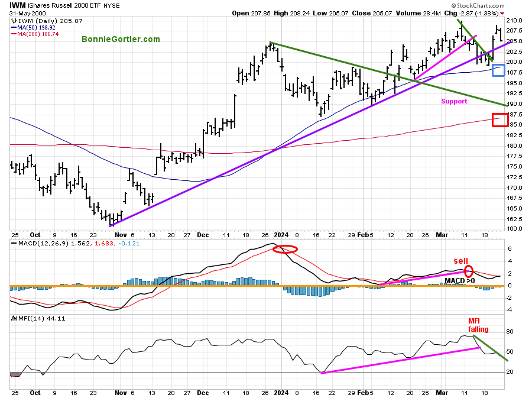The image size is (532, 398).
Task: Click the Close 205.07 value
Action: tap(372, 13)
